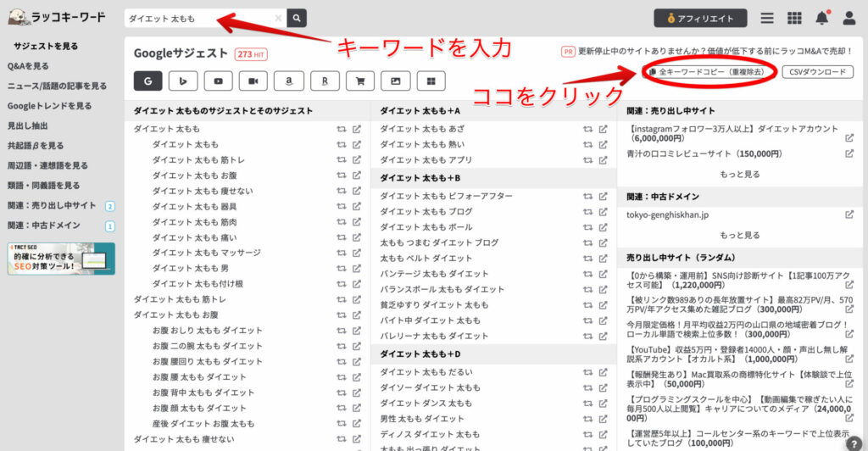Open external link for 青汁の口コミレビューサイト

pos(849,153)
